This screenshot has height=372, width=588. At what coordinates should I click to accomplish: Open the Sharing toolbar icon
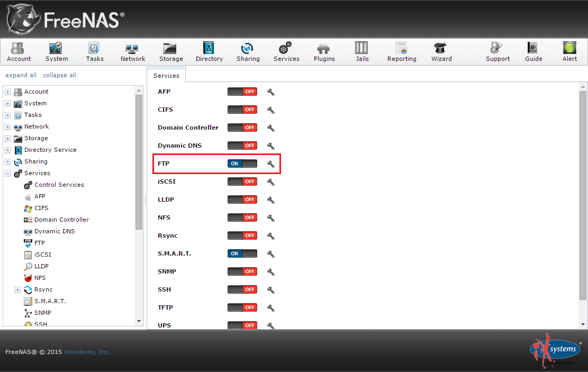248,52
